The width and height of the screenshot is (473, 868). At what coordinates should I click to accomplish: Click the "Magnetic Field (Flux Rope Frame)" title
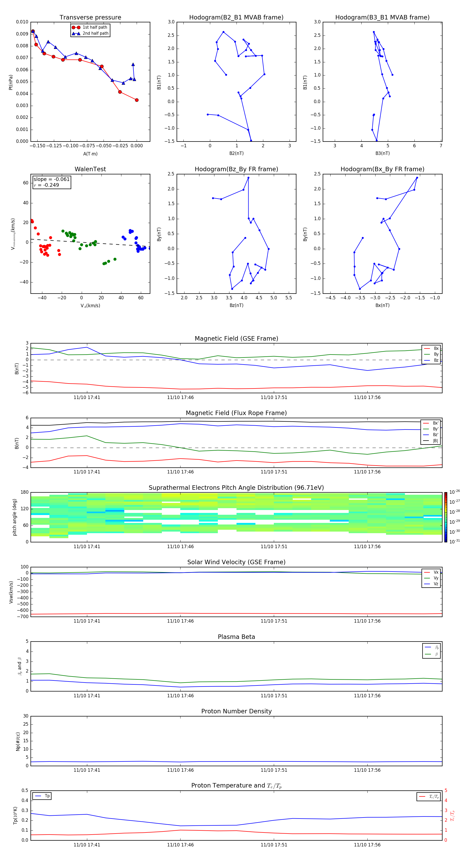coord(236,413)
